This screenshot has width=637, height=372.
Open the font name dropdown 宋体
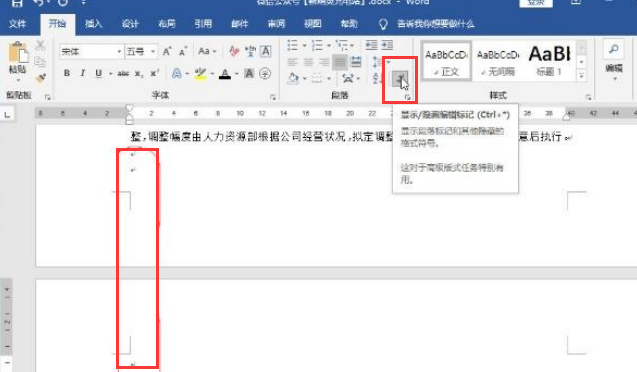click(119, 52)
